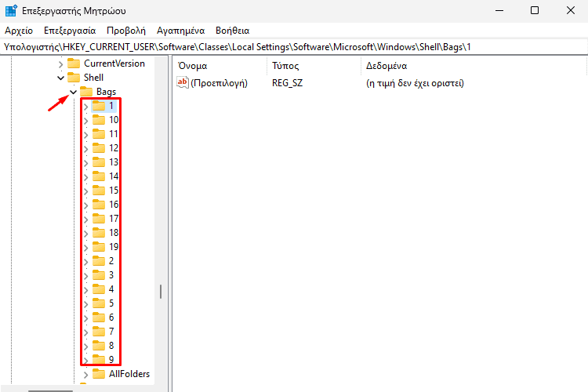The width and height of the screenshot is (588, 392).
Task: Select the 'AllFolders' key label
Action: pos(129,374)
